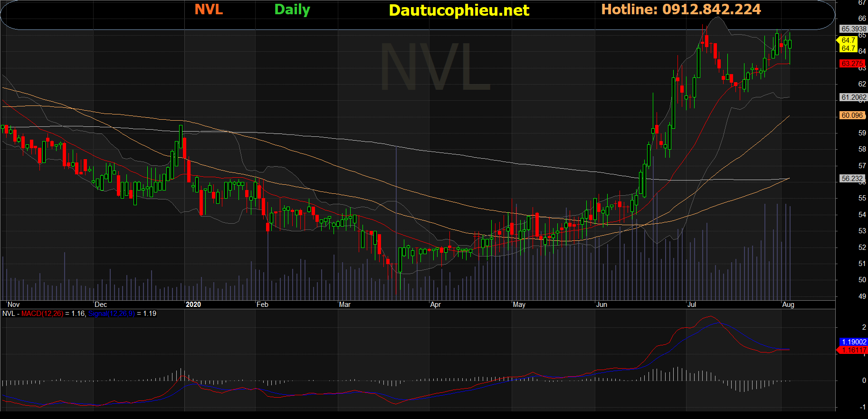
Task: Click the Jul label on the time axis
Action: point(692,305)
